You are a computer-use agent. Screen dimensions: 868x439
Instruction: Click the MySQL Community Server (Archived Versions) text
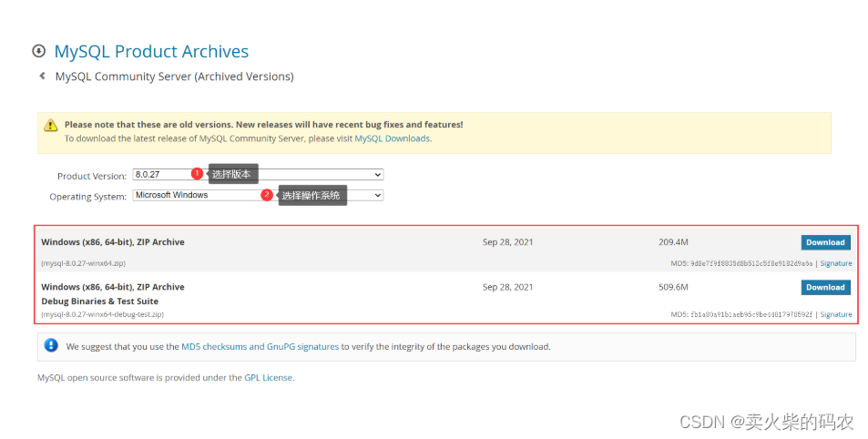pos(174,77)
